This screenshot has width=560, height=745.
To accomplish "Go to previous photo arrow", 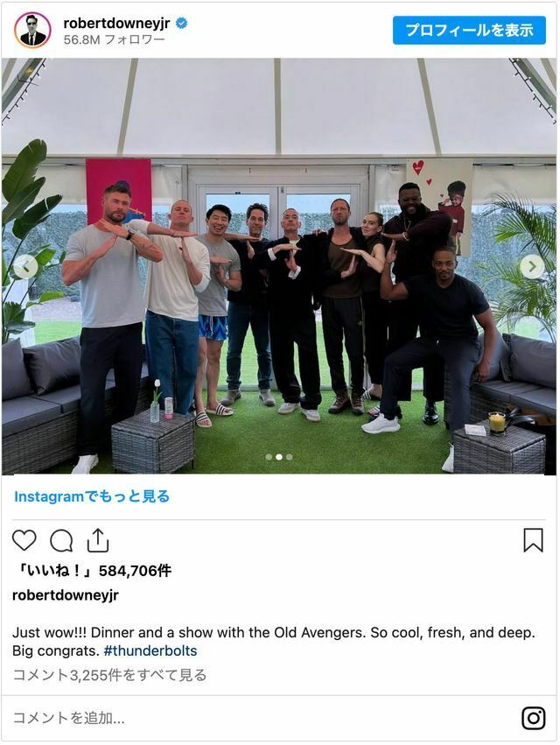I will click(x=25, y=266).
